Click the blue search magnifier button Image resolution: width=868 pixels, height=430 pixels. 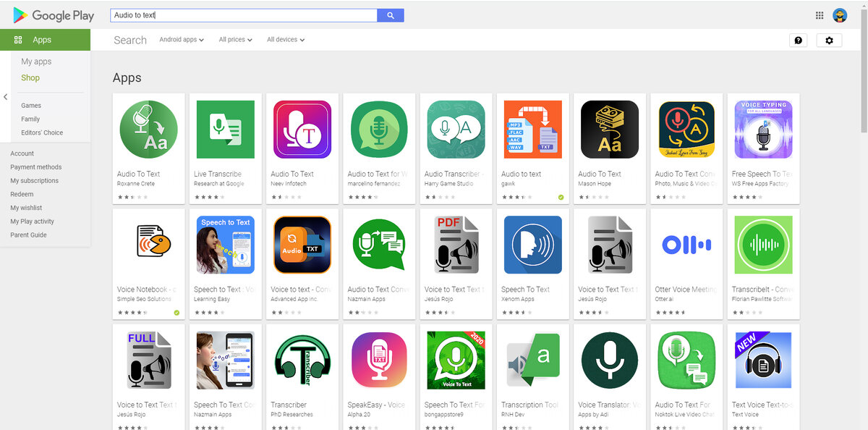(x=390, y=14)
